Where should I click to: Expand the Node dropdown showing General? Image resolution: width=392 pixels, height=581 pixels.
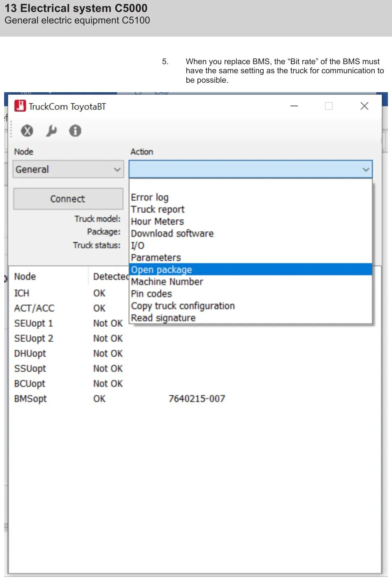[68, 169]
